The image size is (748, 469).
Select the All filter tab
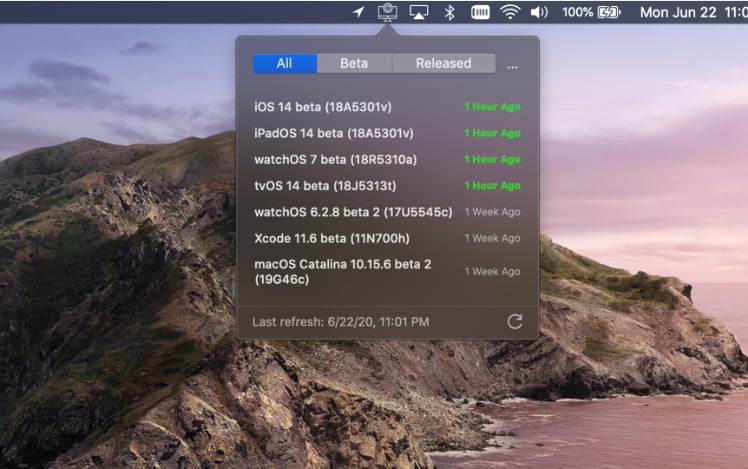coord(284,63)
